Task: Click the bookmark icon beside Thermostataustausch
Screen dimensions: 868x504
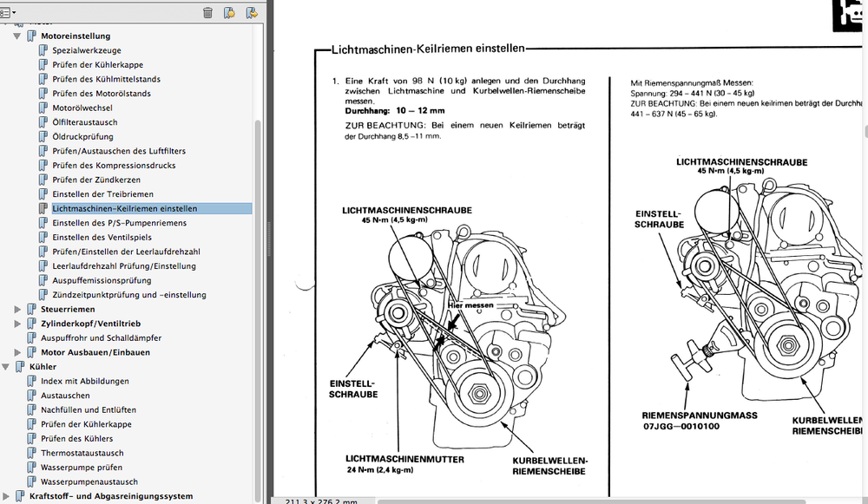Action: 31,453
